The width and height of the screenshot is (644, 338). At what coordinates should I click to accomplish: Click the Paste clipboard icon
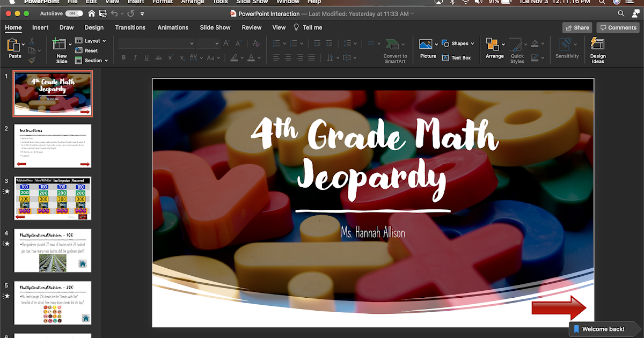point(14,46)
